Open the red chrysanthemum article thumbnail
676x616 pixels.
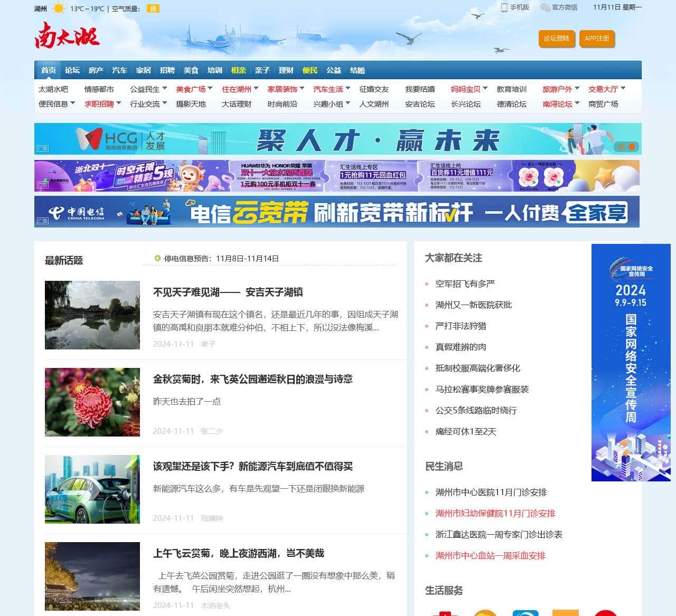click(92, 402)
